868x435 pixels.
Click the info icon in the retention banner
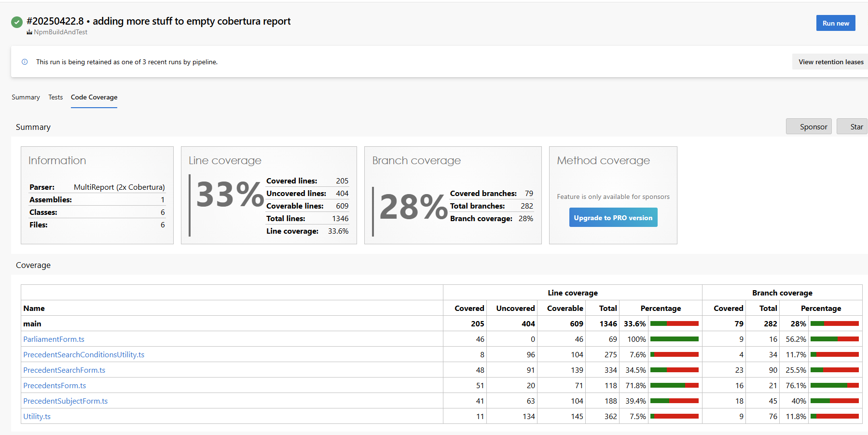click(25, 62)
